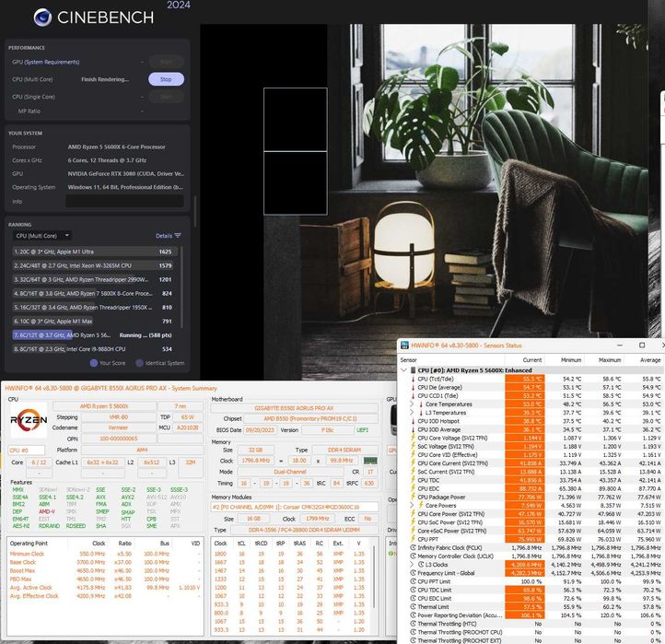The width and height of the screenshot is (665, 644).
Task: Click the disabled CPU (Single Core) Start button
Action: pos(166,97)
